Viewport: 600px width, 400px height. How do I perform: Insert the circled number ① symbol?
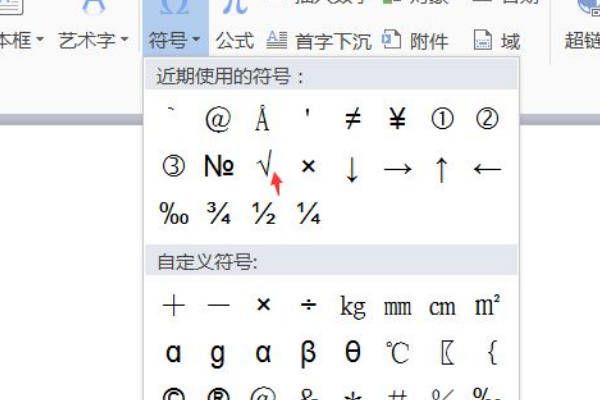pyautogui.click(x=442, y=119)
